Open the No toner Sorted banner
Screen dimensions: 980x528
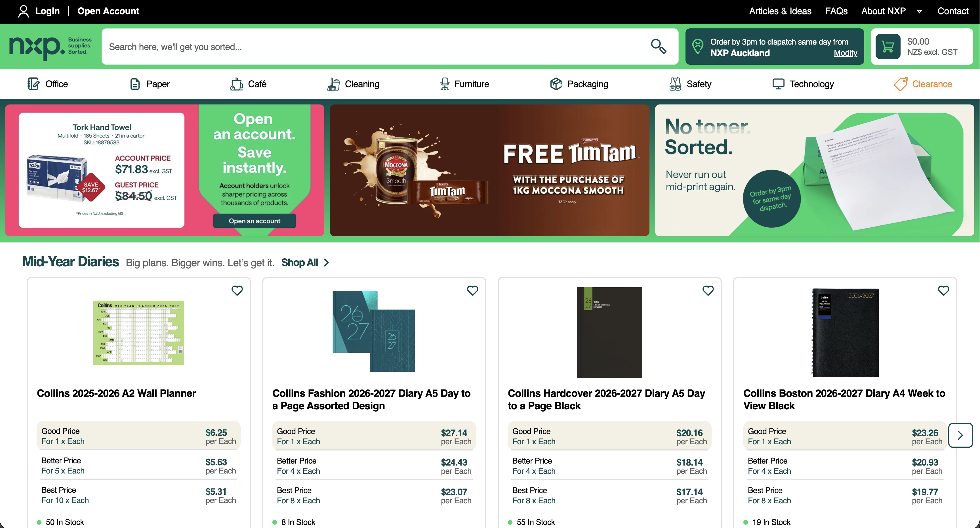click(x=815, y=170)
